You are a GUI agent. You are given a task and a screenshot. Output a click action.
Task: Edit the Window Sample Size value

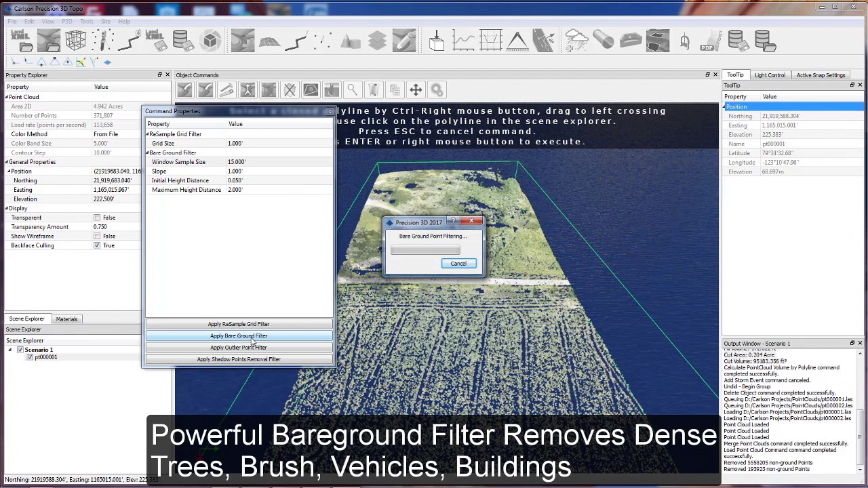point(279,162)
